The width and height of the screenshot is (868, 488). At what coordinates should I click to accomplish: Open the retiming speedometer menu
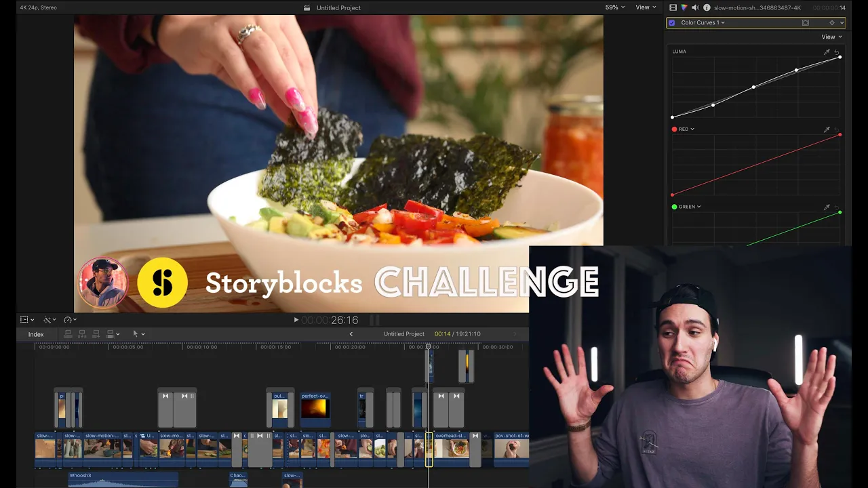click(68, 319)
